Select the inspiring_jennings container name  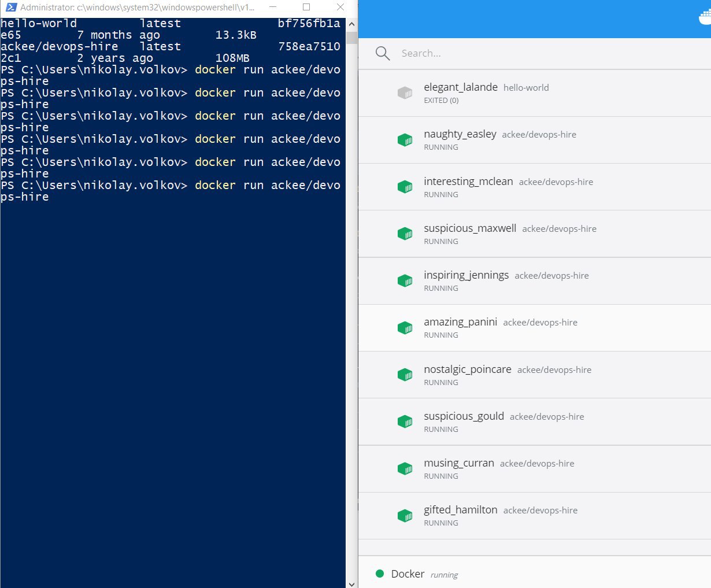click(x=466, y=275)
